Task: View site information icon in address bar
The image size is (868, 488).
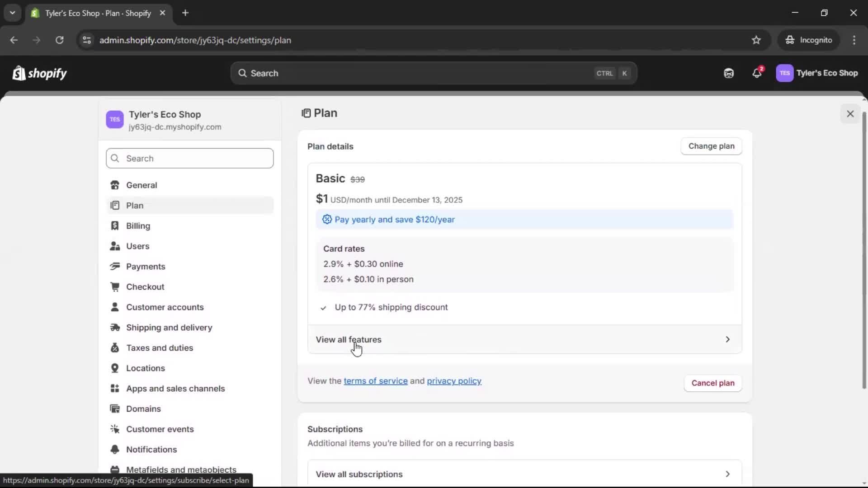Action: pos(87,40)
